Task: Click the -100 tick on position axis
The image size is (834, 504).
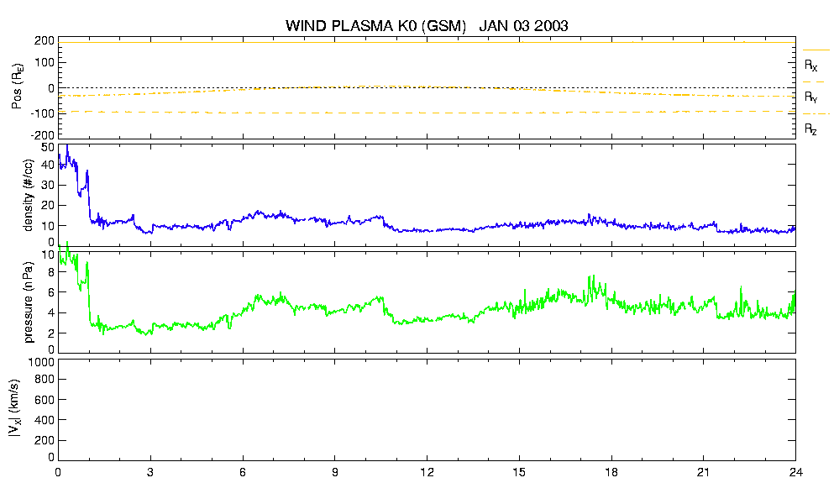Action: tap(43, 113)
